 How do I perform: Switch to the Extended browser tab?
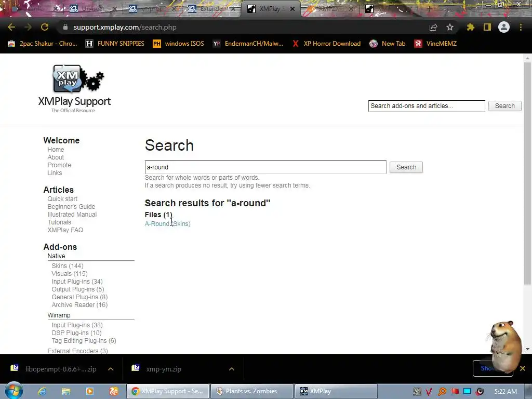coord(211,9)
